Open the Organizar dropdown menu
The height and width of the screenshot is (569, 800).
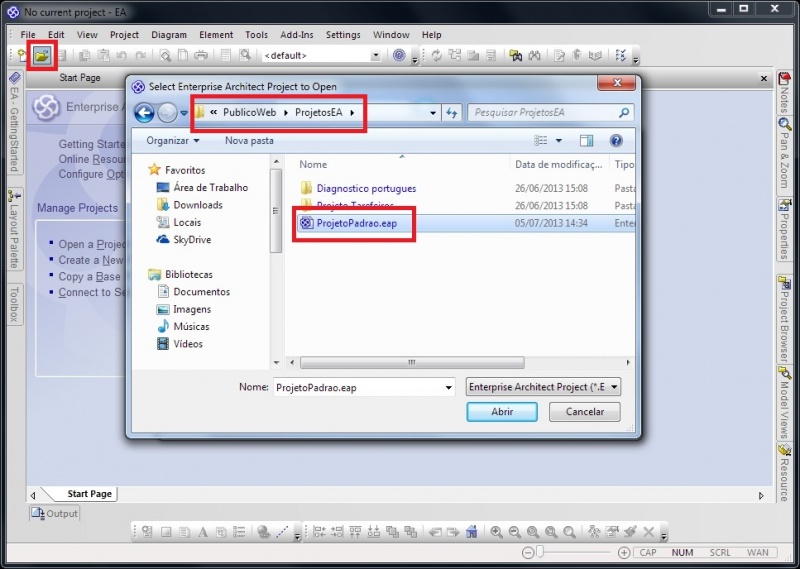click(x=172, y=140)
